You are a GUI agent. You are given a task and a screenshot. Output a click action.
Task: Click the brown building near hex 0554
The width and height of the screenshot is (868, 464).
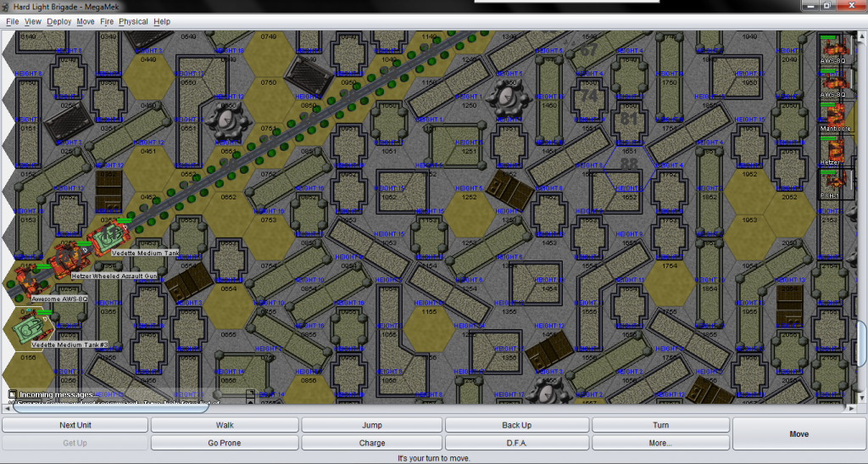point(189,282)
